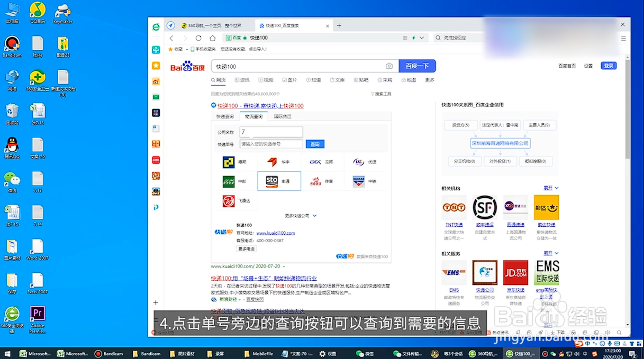
Task: Select the 德邦 courier logo
Action: tap(229, 162)
